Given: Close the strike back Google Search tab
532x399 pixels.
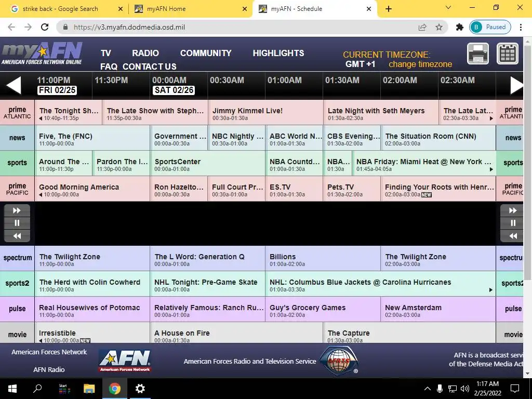Looking at the screenshot, I should [120, 9].
